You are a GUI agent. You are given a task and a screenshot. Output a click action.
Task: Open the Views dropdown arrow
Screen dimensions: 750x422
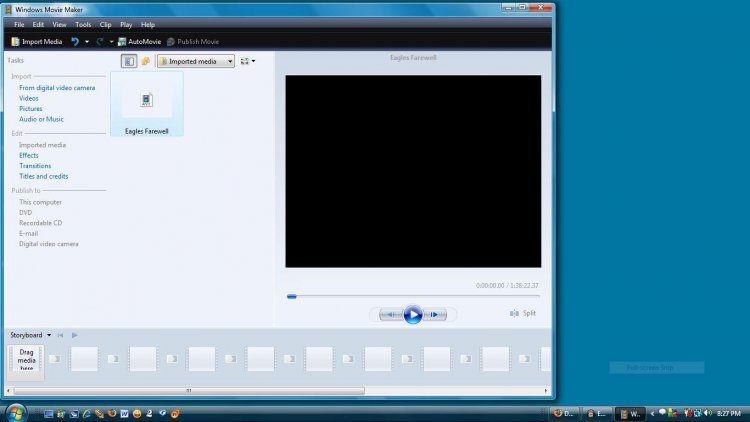[254, 61]
